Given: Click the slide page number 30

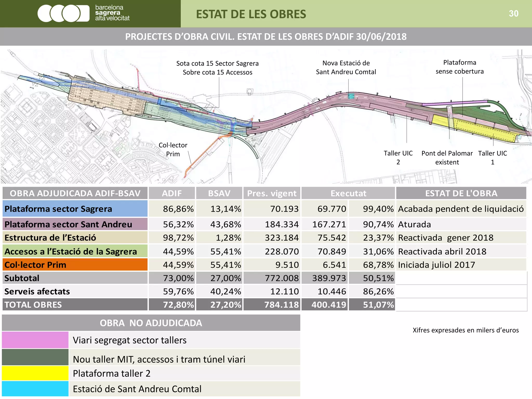Looking at the screenshot, I should 514,14.
